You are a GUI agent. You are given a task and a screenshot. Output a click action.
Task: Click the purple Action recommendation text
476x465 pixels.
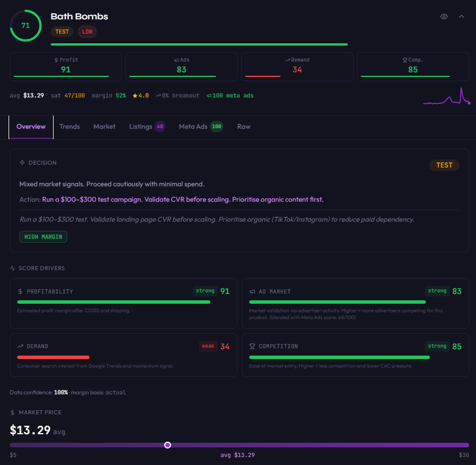point(183,199)
